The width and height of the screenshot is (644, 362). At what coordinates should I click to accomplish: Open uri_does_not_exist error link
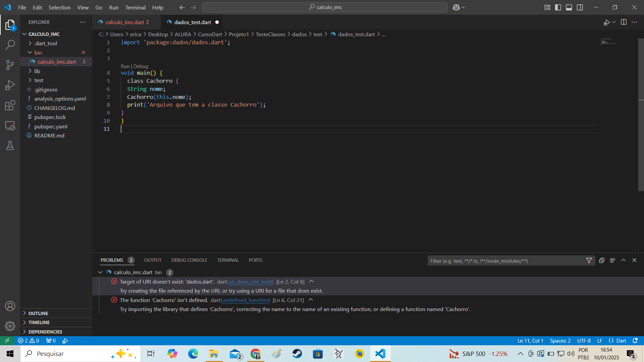(251, 282)
